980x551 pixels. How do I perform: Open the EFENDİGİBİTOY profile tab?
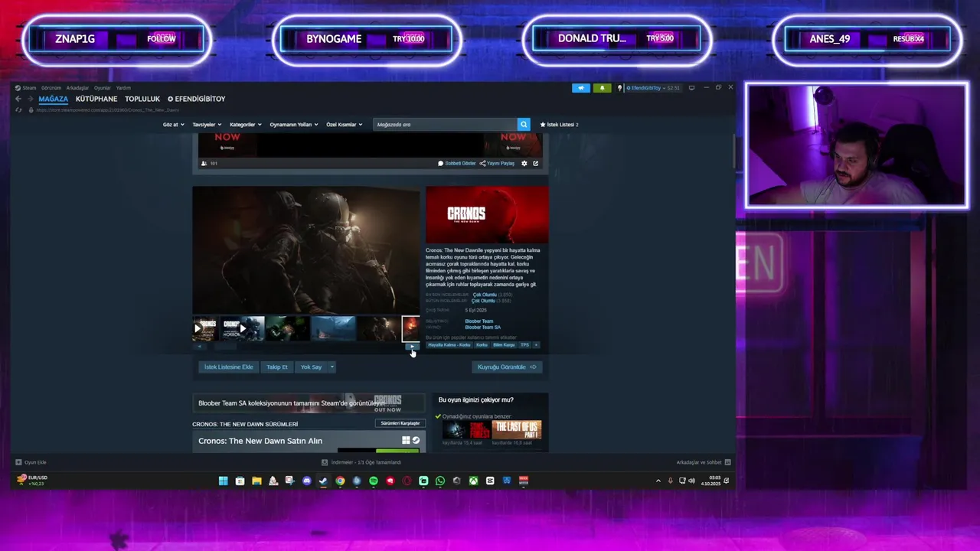pyautogui.click(x=197, y=99)
